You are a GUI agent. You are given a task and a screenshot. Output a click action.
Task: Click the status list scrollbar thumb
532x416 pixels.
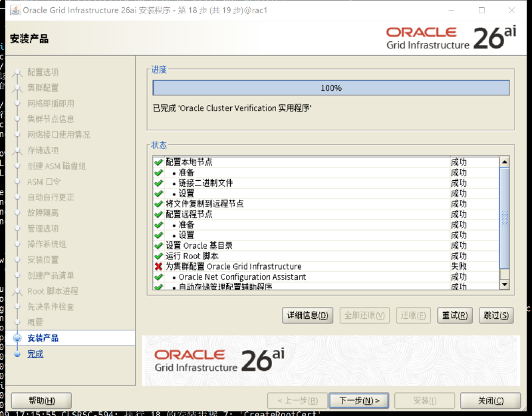tap(505, 218)
